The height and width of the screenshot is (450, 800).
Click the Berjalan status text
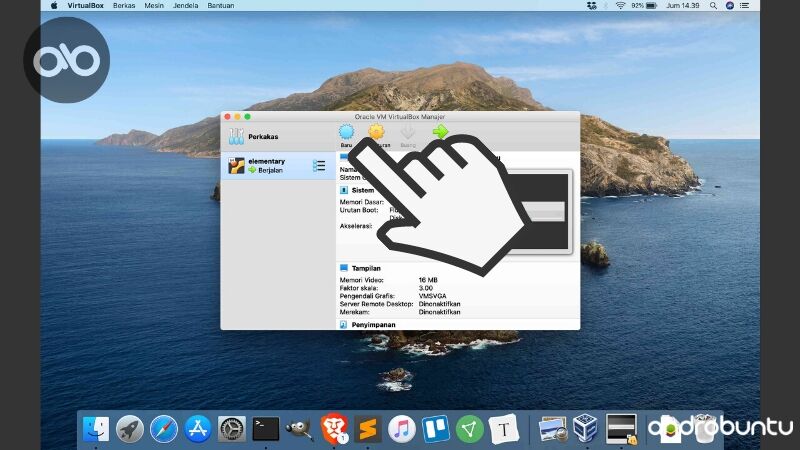coord(270,170)
